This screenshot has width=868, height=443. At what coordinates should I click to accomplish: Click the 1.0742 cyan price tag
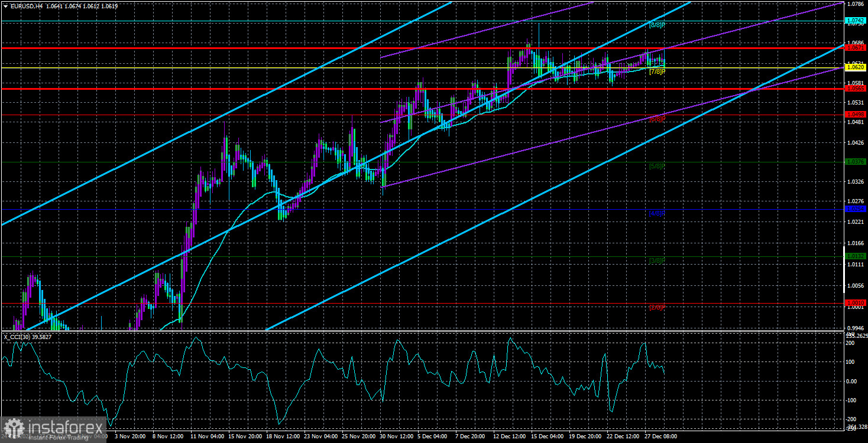(x=856, y=21)
